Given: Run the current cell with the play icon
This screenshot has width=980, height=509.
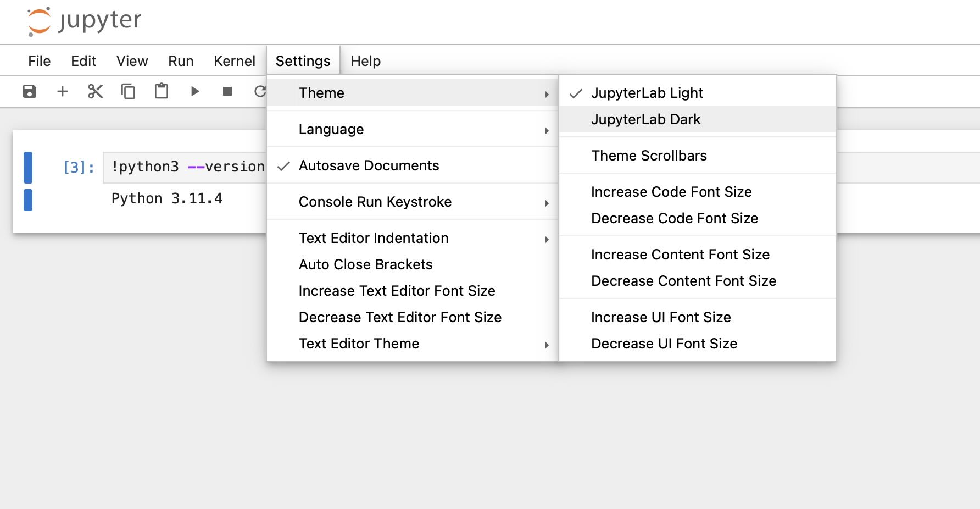Looking at the screenshot, I should point(194,91).
